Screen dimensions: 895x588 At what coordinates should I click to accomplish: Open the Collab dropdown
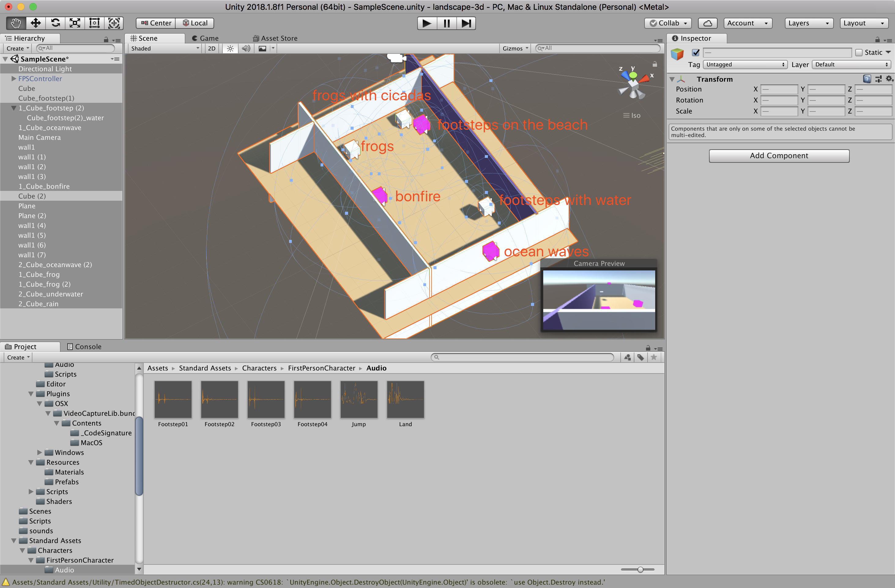tap(668, 23)
